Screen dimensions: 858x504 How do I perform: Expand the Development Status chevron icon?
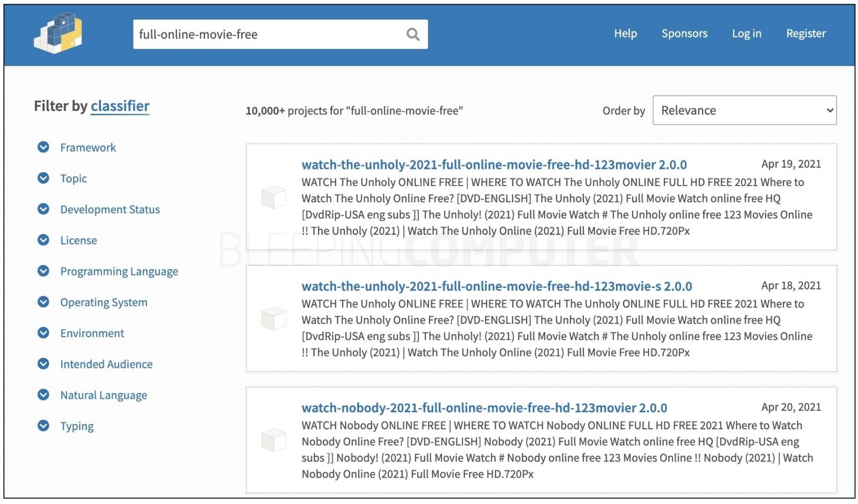point(43,209)
